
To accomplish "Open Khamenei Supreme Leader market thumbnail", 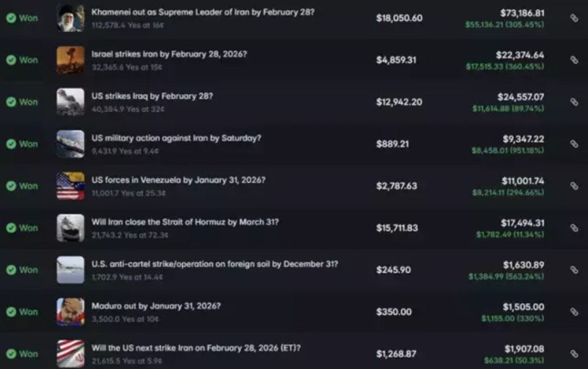I will coord(71,18).
